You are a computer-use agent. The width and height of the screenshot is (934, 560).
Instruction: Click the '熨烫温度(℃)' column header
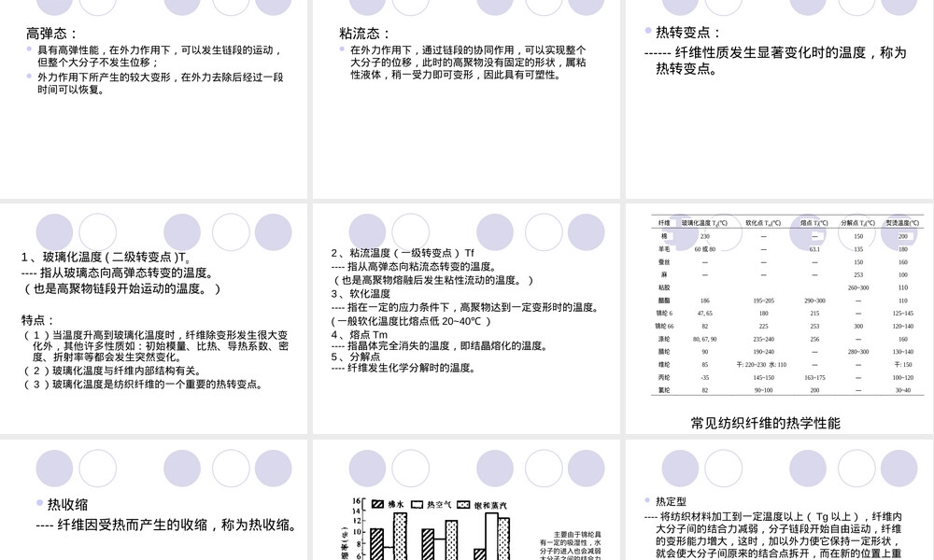pos(902,223)
